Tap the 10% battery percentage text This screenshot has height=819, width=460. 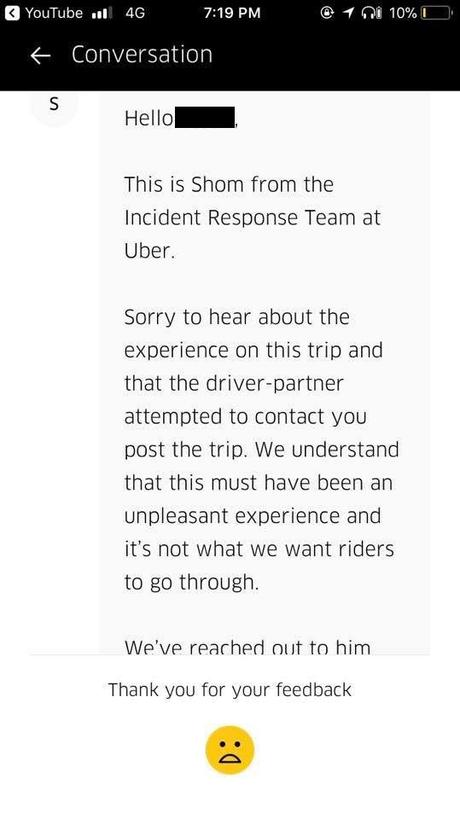point(404,13)
